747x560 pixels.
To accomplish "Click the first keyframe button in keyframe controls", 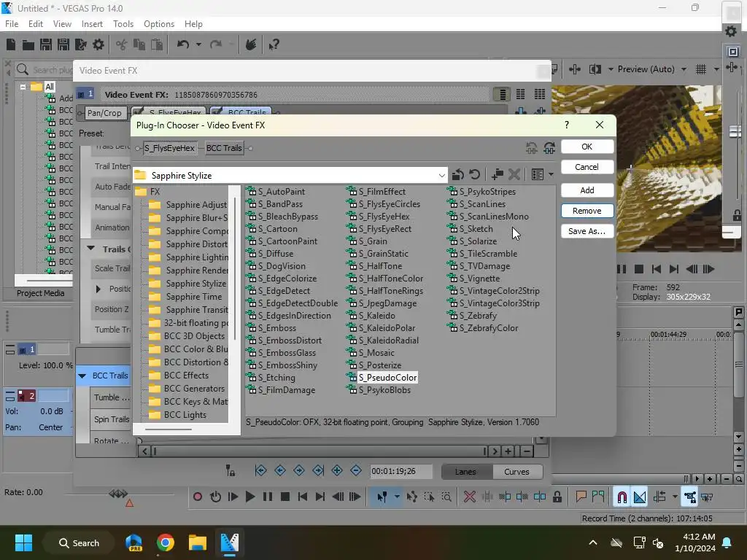I will (x=261, y=471).
